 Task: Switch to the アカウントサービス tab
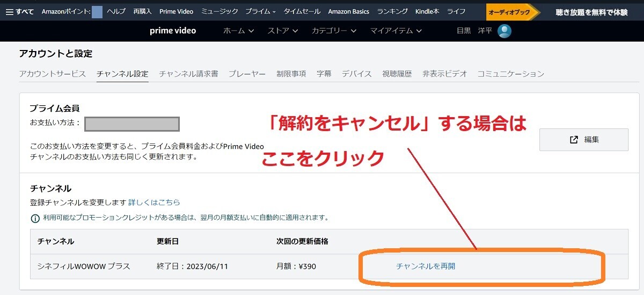click(53, 74)
